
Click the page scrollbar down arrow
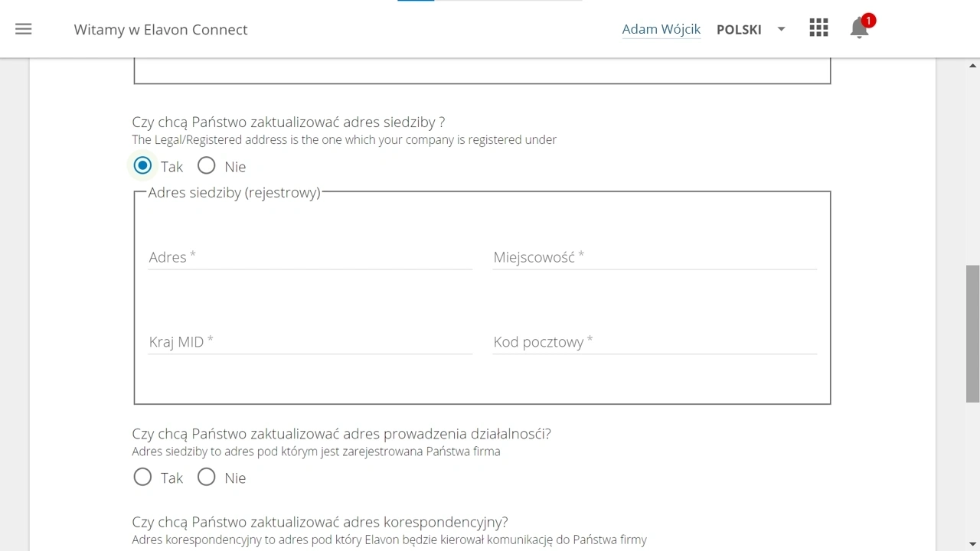[972, 544]
